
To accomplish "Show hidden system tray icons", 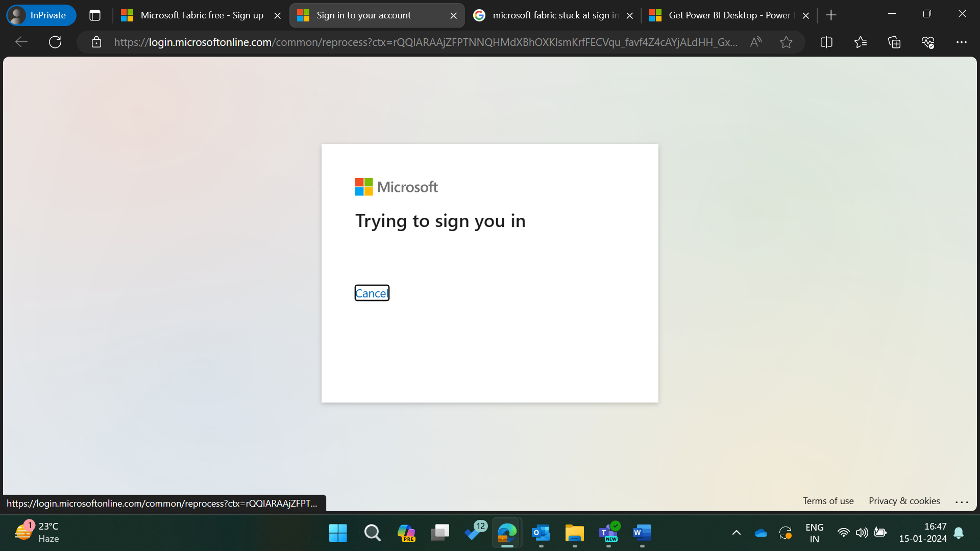I will coord(737,533).
